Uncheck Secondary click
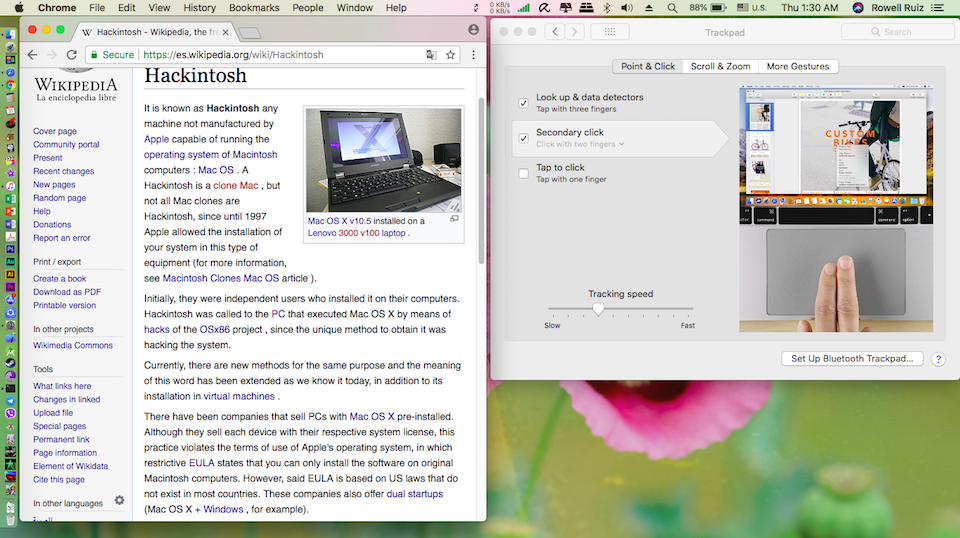960x538 pixels. coord(523,138)
